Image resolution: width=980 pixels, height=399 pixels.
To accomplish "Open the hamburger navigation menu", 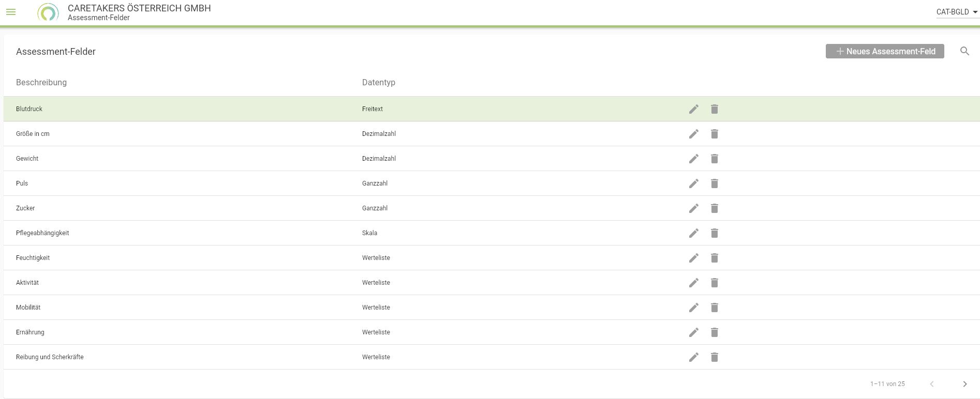I will click(x=11, y=12).
